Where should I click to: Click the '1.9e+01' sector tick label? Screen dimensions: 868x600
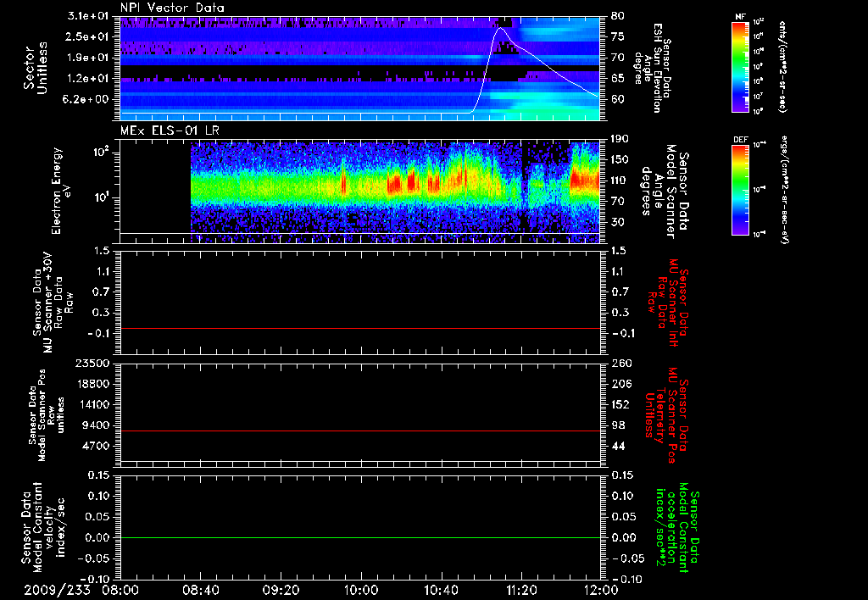88,58
